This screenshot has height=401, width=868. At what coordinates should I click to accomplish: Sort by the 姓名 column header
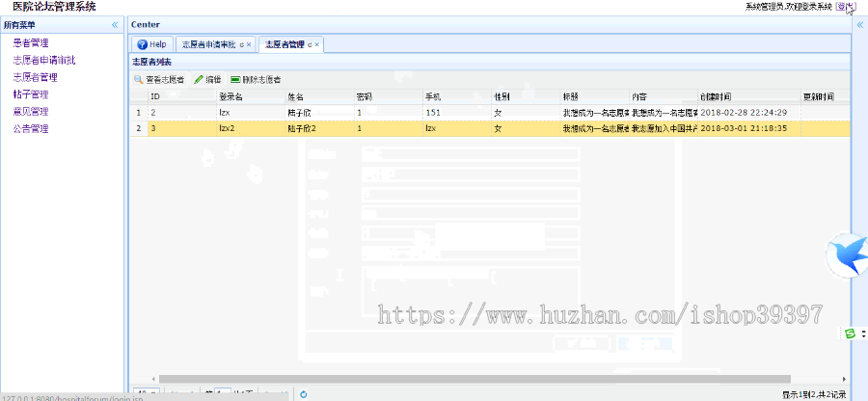point(319,96)
